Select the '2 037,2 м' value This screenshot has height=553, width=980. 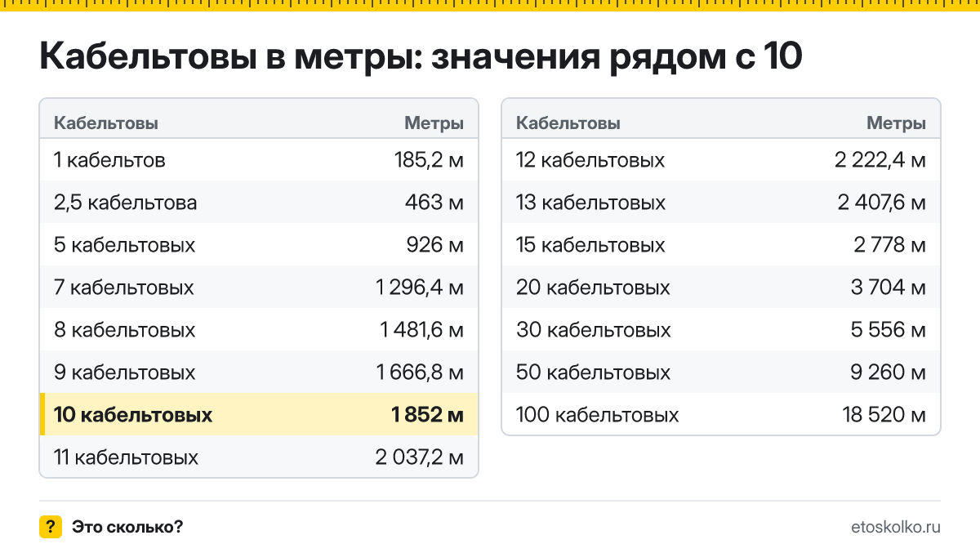click(x=420, y=457)
